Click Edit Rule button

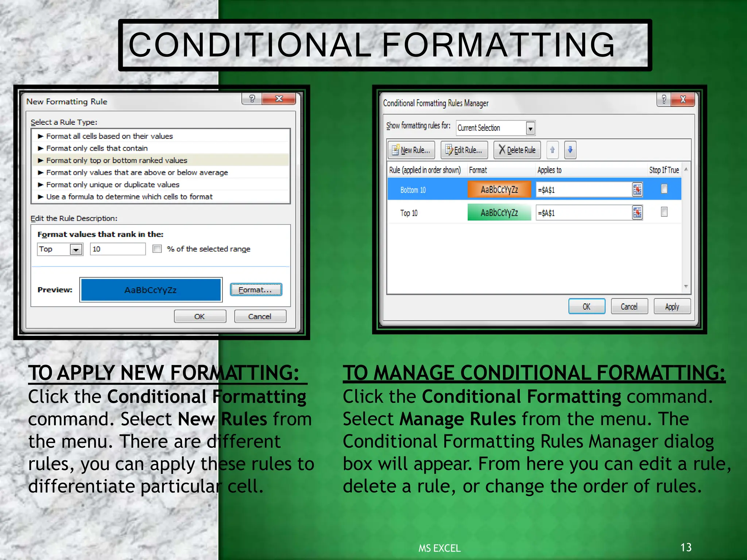point(464,150)
